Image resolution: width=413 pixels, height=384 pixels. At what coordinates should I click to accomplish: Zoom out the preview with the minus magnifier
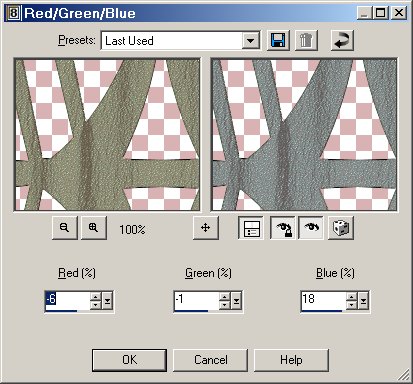coord(65,228)
